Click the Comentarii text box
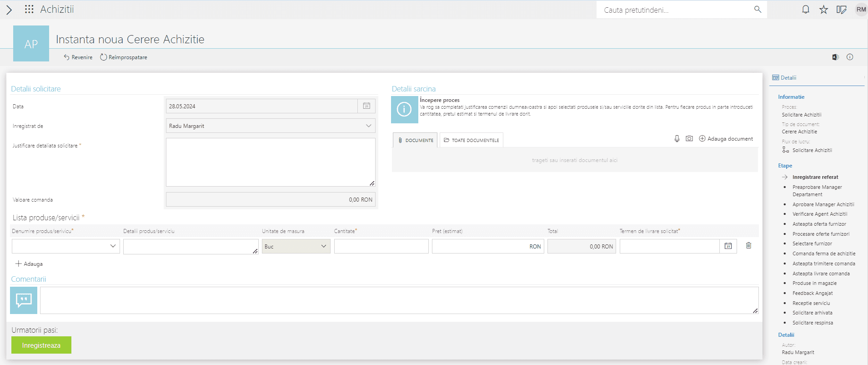This screenshot has height=365, width=868. click(x=399, y=300)
